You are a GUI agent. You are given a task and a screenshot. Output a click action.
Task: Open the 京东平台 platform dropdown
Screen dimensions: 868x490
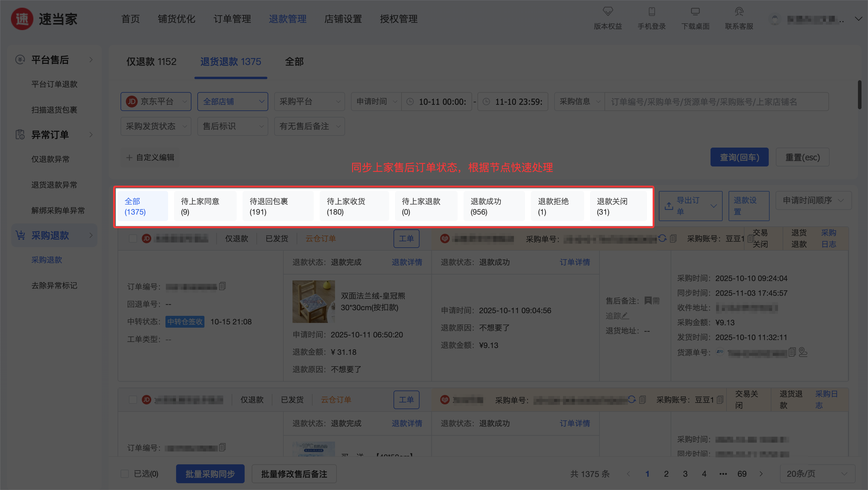(x=156, y=101)
